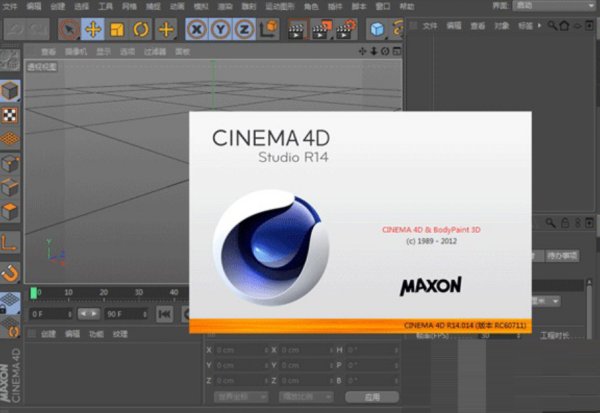The width and height of the screenshot is (600, 413).
Task: Open the 摄像机 viewport menu
Action: 76,52
